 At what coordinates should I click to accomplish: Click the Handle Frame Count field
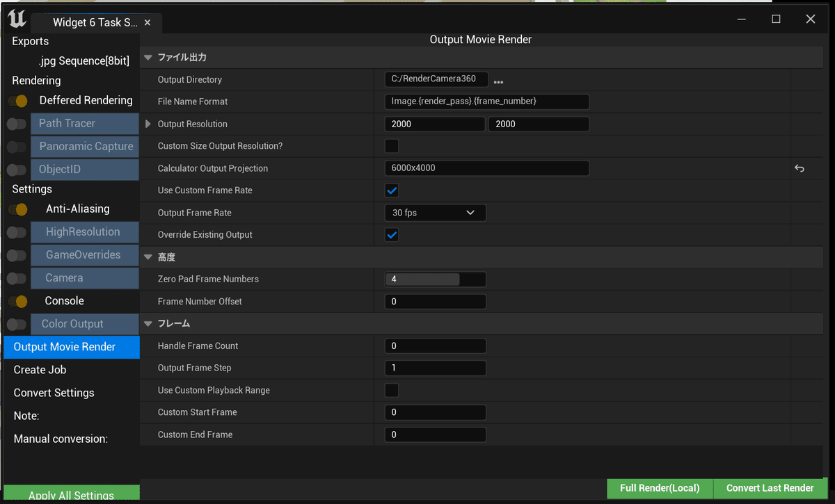pos(436,346)
